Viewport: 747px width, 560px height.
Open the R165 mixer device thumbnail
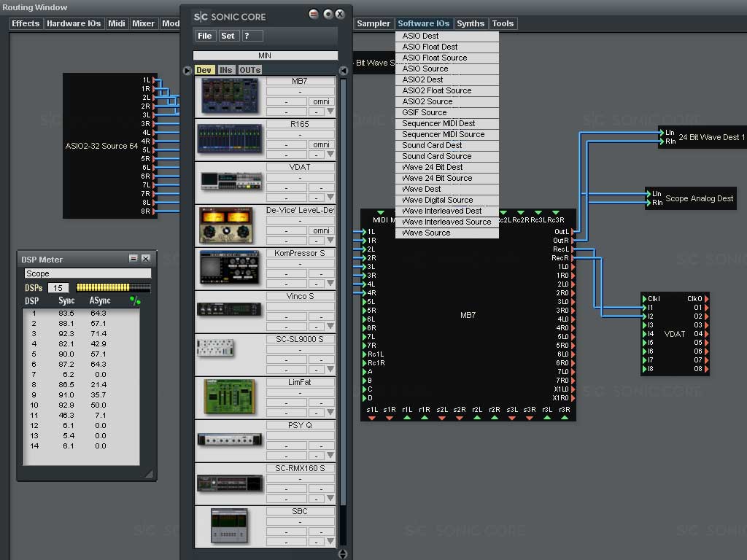(230, 139)
